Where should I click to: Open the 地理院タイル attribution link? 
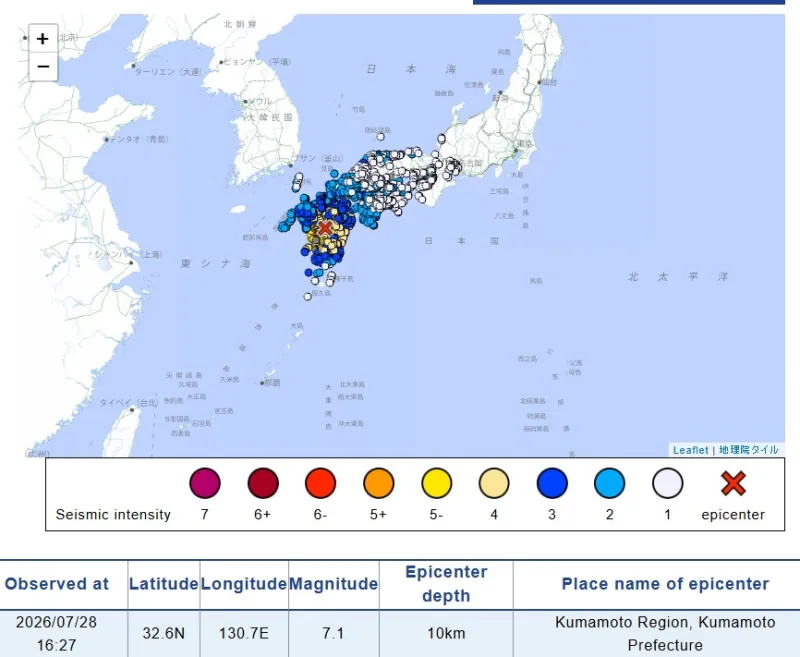pos(748,450)
